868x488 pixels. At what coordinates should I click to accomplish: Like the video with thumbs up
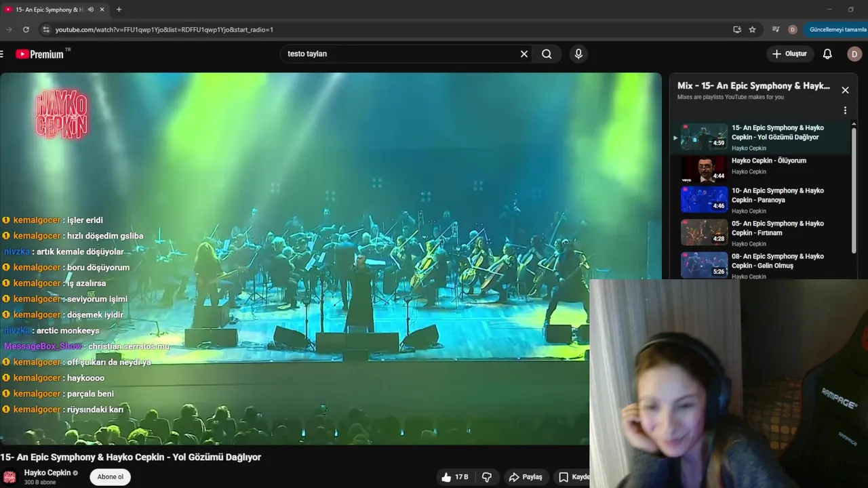pos(455,477)
